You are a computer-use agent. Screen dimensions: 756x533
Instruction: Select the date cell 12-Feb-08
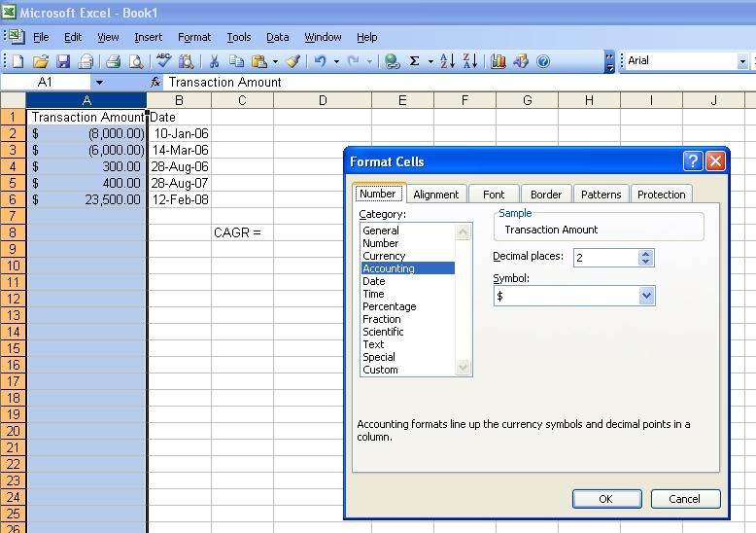pos(180,199)
